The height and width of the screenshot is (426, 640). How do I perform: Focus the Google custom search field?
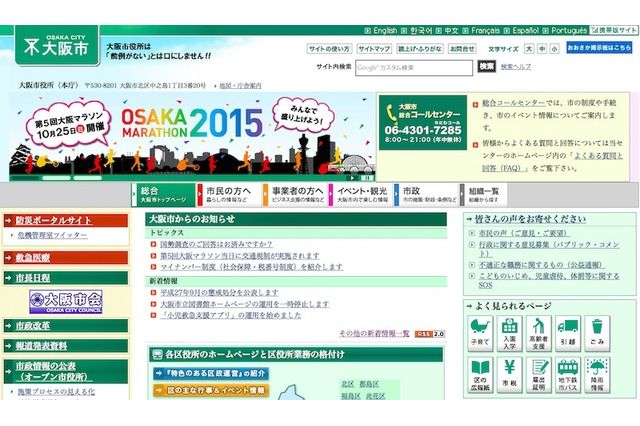point(414,68)
